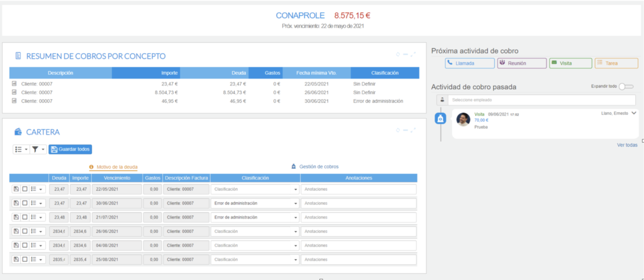
Task: Open document icon of 23,47 € summary row
Action: (14, 83)
